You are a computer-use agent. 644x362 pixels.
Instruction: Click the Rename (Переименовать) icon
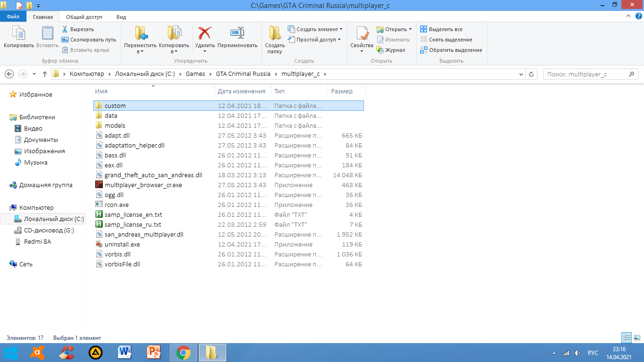(x=237, y=33)
